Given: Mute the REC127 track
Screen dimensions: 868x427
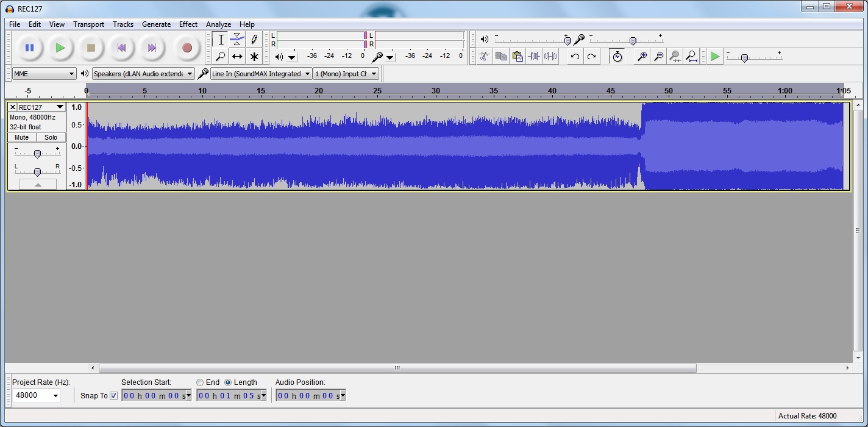Looking at the screenshot, I should pyautogui.click(x=22, y=137).
